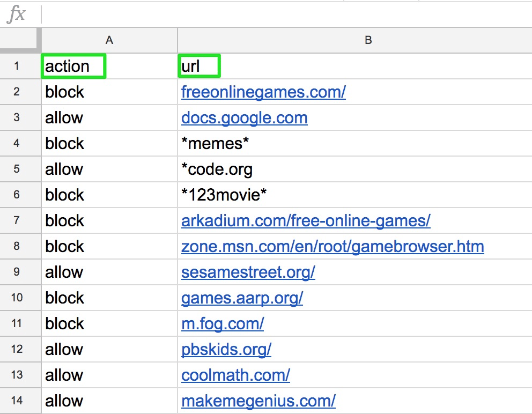
Task: Select 'allow' cell beside sesamestreet.org
Action: point(109,272)
